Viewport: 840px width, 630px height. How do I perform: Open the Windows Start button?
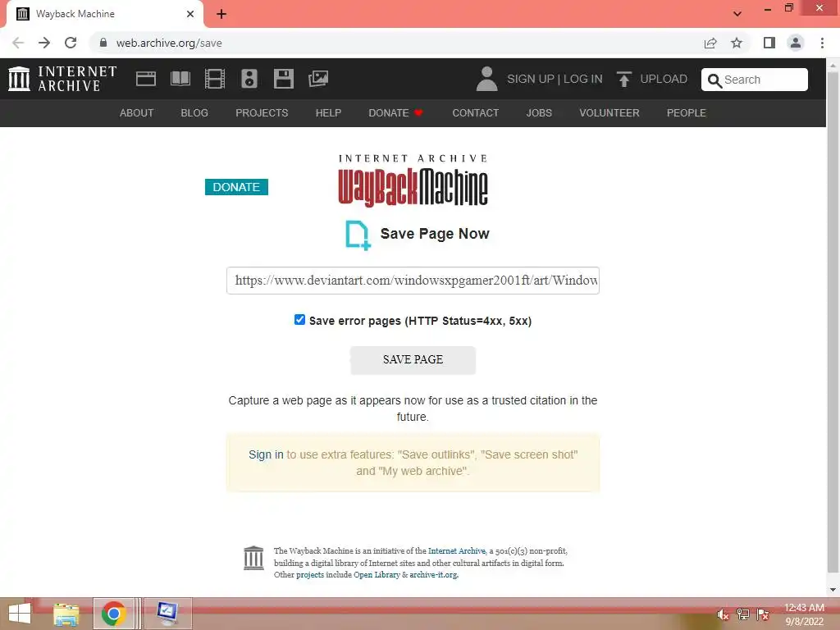(x=20, y=614)
